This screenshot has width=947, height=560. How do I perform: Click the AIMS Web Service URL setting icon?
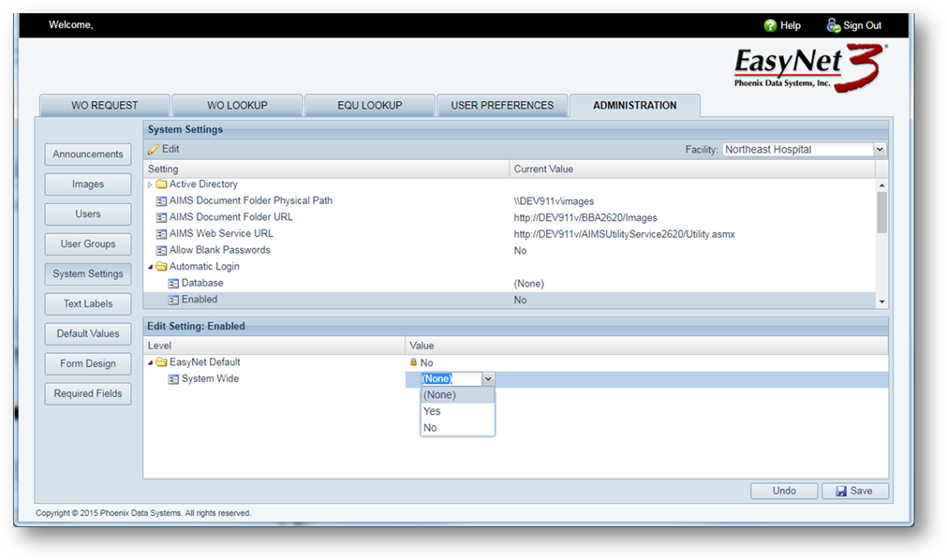click(x=161, y=234)
